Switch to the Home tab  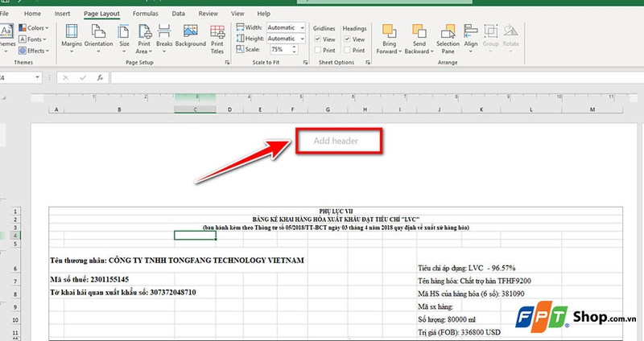coord(32,14)
